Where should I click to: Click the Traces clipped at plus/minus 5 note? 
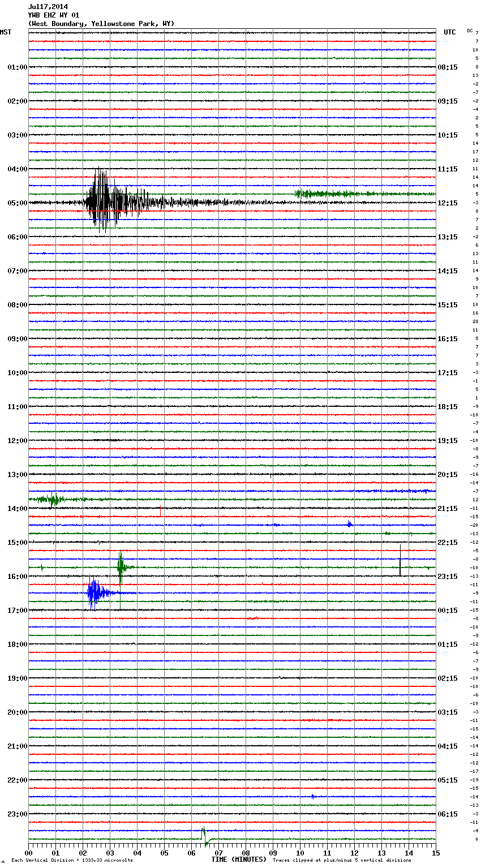(342, 861)
